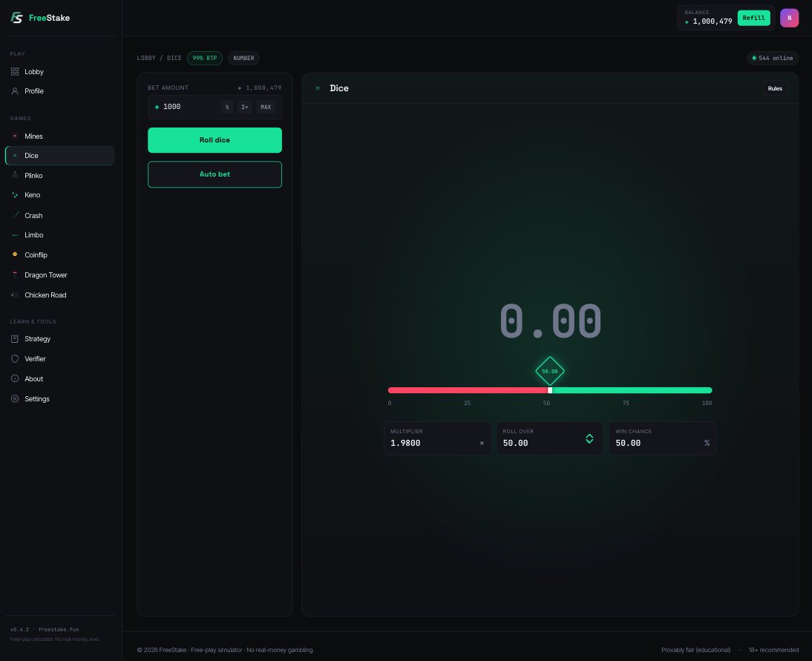This screenshot has height=661, width=812.
Task: Click 18+ recommended footer text
Action: [x=773, y=650]
